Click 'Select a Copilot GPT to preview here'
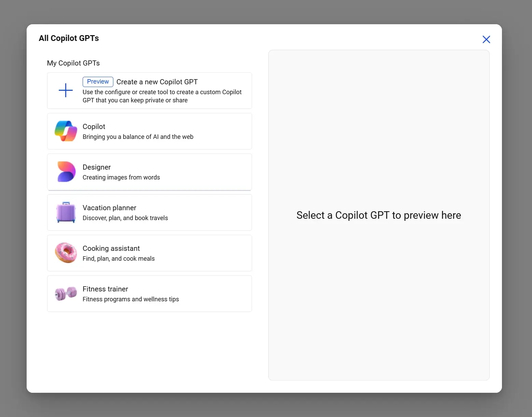This screenshot has height=417, width=532. pyautogui.click(x=379, y=215)
